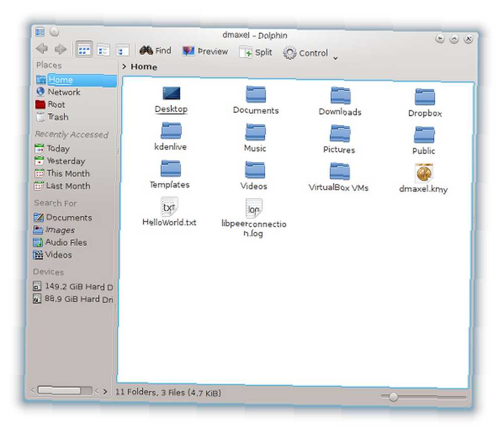Switch to Icons view mode
The width and height of the screenshot is (504, 433).
coord(84,49)
